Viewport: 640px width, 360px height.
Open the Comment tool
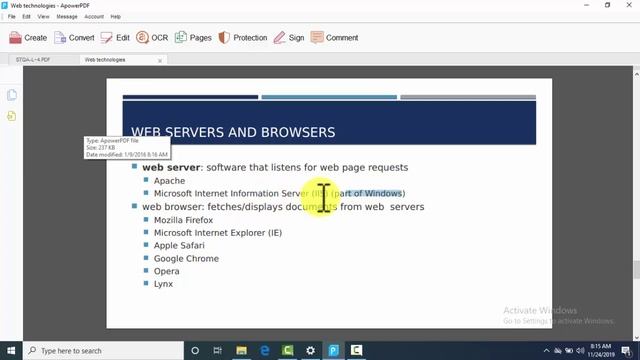point(334,38)
